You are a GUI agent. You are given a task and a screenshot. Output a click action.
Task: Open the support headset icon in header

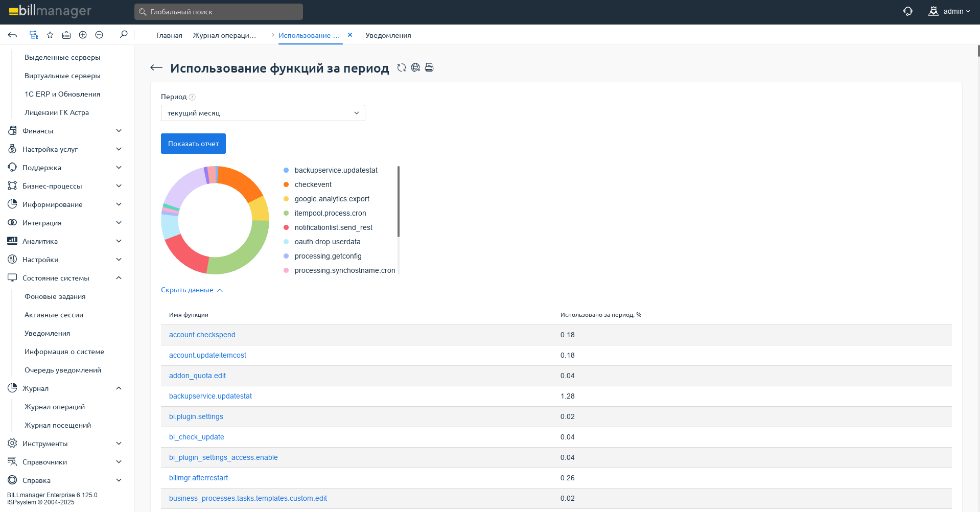(x=908, y=11)
